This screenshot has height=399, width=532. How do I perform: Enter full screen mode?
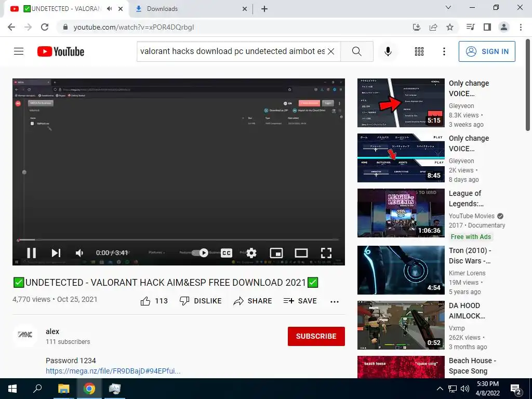click(326, 253)
